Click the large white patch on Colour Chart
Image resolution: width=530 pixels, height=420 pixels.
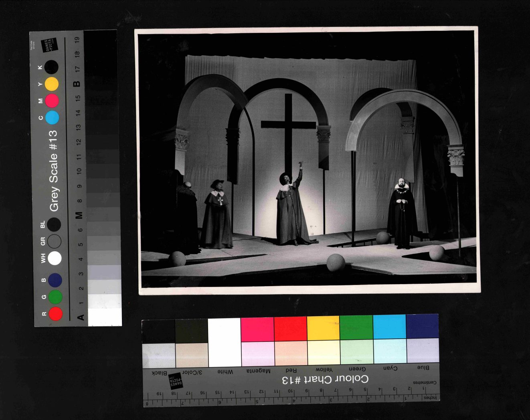coord(224,342)
